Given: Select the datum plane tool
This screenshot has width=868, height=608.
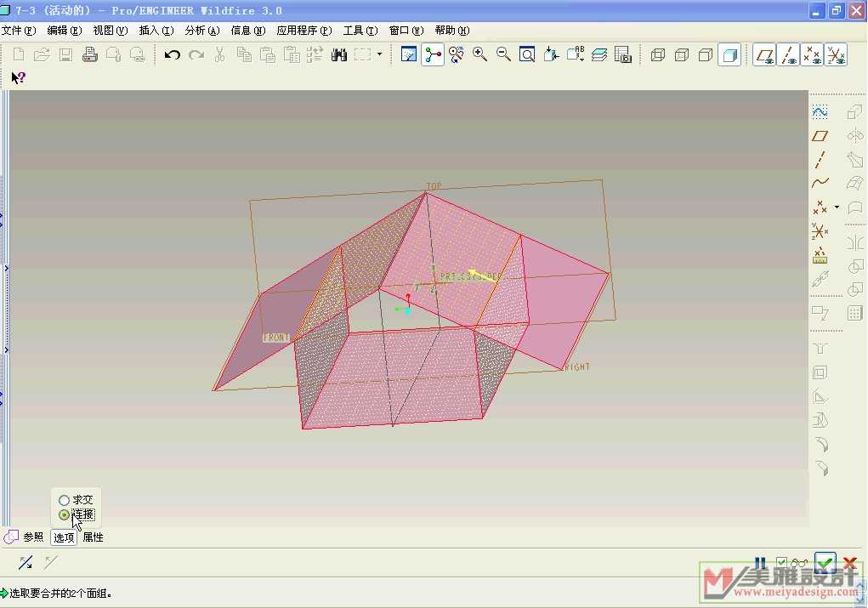Looking at the screenshot, I should [x=820, y=136].
